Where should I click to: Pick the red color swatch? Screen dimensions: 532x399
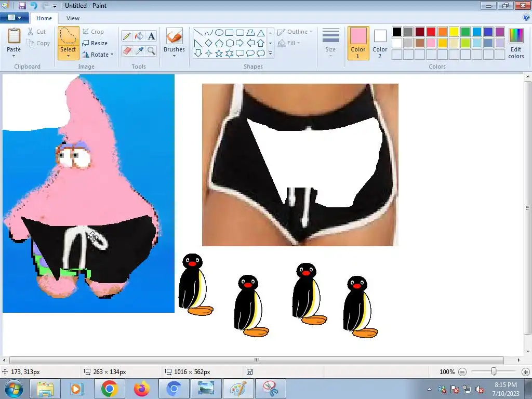click(431, 32)
